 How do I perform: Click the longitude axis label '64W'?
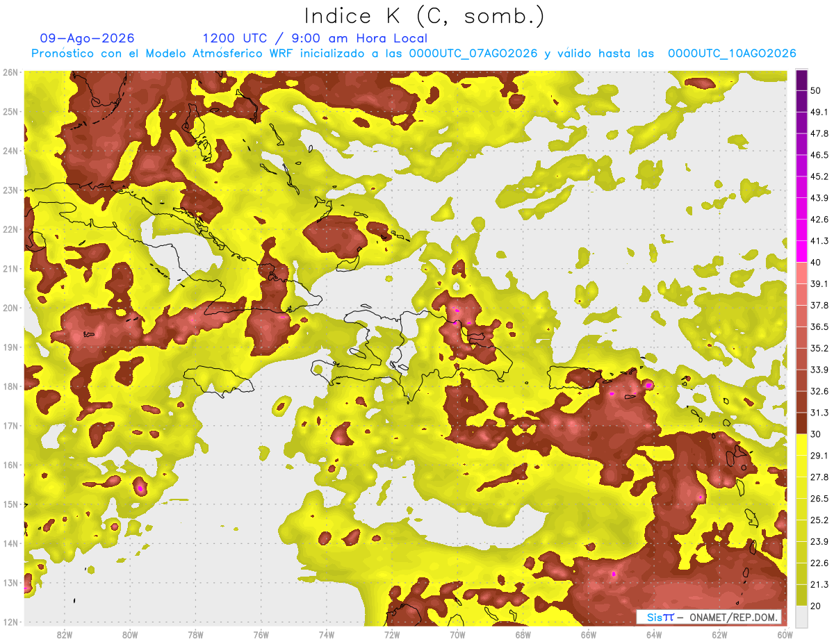(653, 634)
